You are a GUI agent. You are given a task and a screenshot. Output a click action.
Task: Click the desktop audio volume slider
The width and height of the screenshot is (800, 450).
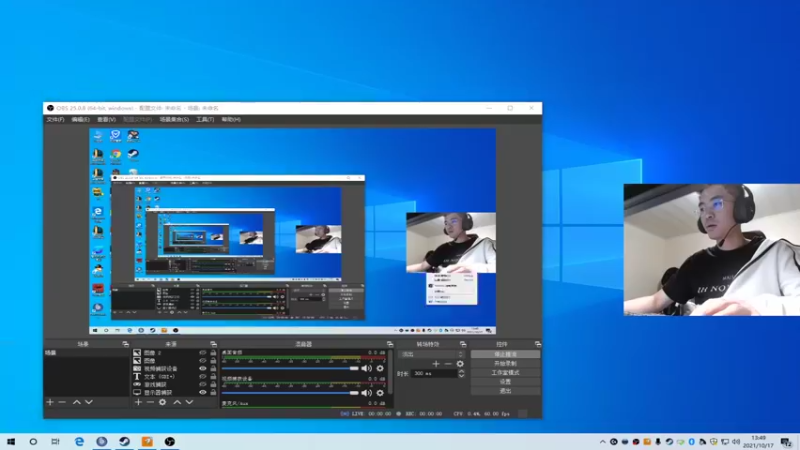point(290,368)
